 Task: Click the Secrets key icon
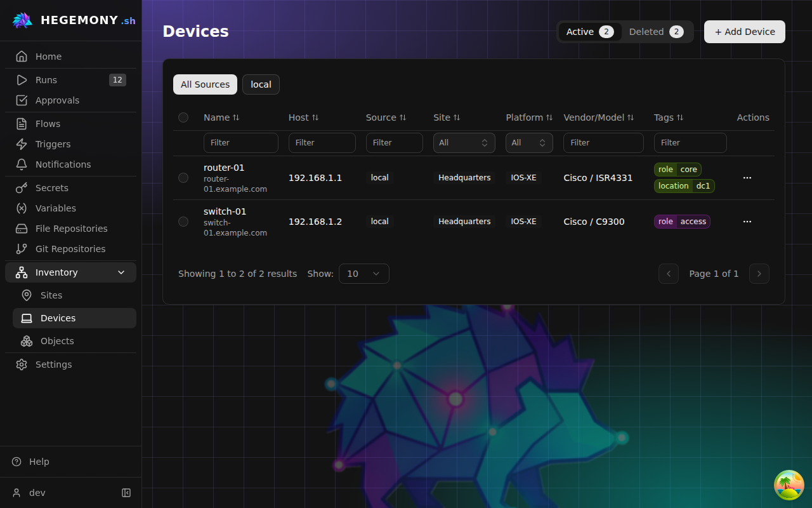click(x=22, y=188)
